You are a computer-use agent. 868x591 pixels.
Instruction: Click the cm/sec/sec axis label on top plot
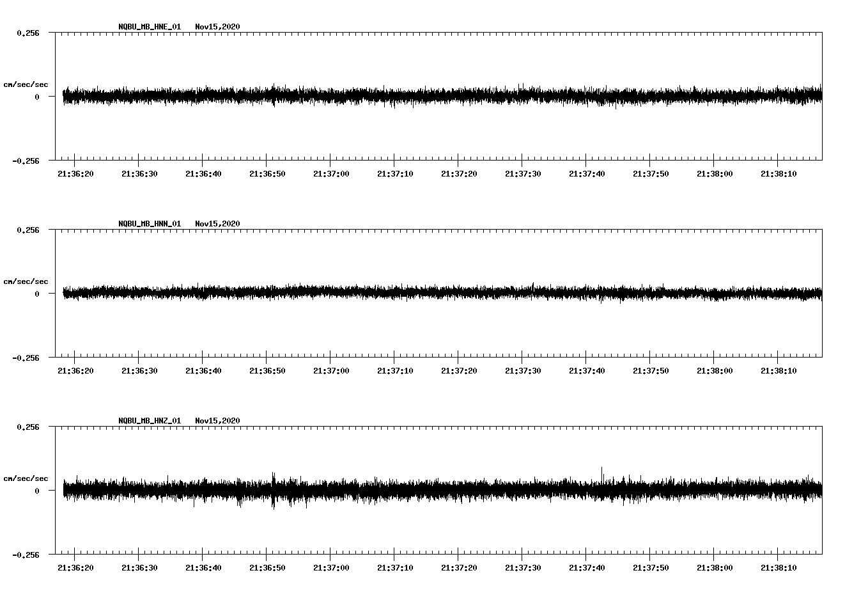26,83
